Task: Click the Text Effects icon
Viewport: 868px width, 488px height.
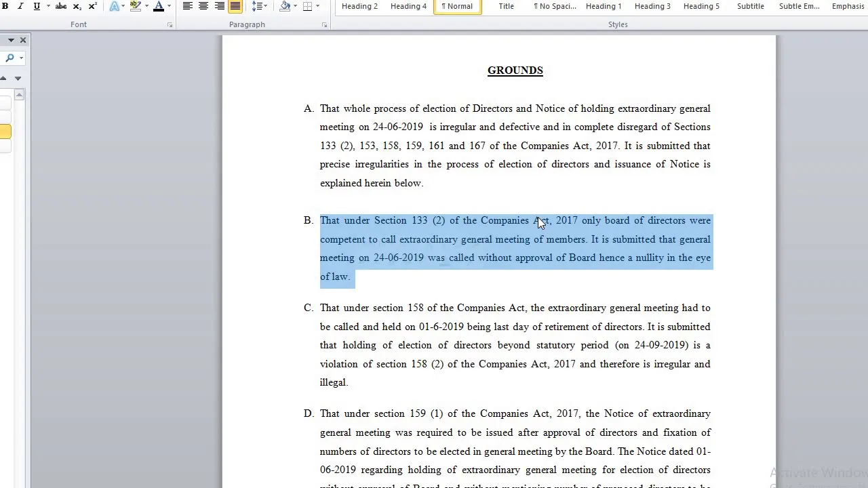Action: 114,6
